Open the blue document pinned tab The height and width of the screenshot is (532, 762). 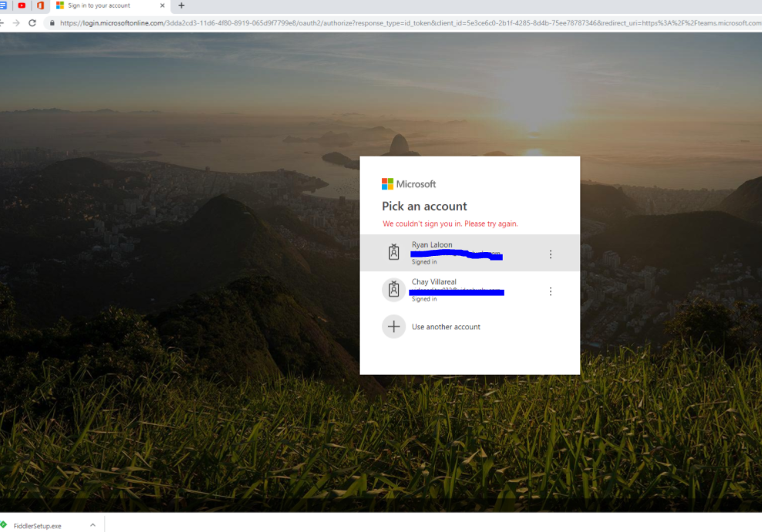pos(3,6)
